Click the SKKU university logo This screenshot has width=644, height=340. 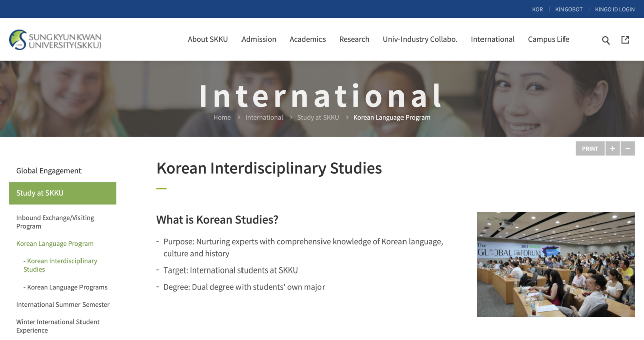point(55,40)
